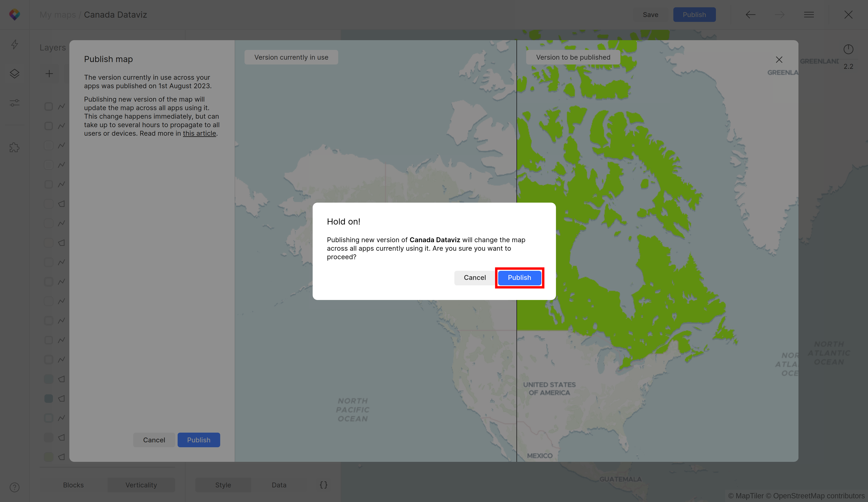Select the Layers stack icon in sidebar
The image size is (868, 502).
[14, 73]
